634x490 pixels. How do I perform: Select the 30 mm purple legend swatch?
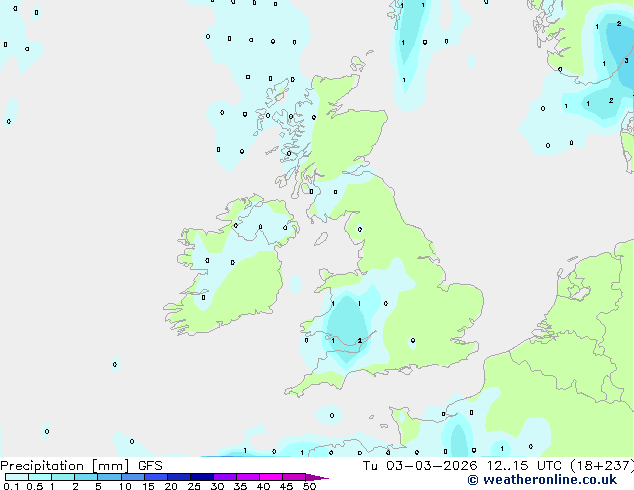pos(224,477)
